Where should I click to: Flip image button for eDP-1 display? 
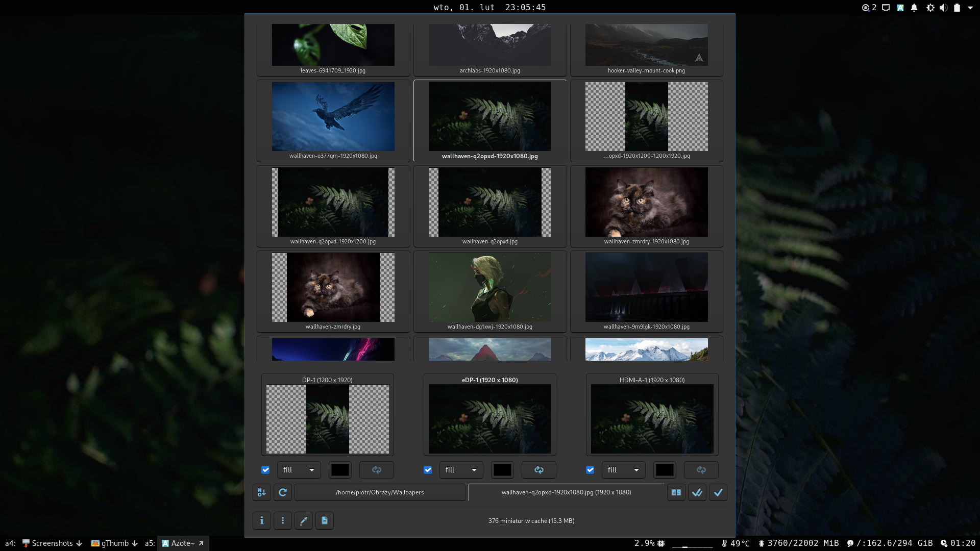point(538,470)
